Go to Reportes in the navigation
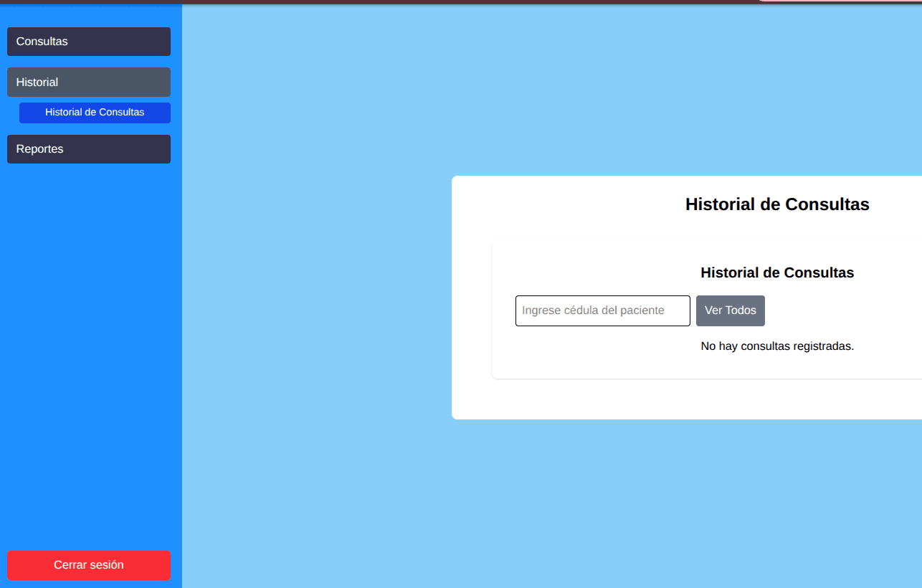 (x=89, y=149)
